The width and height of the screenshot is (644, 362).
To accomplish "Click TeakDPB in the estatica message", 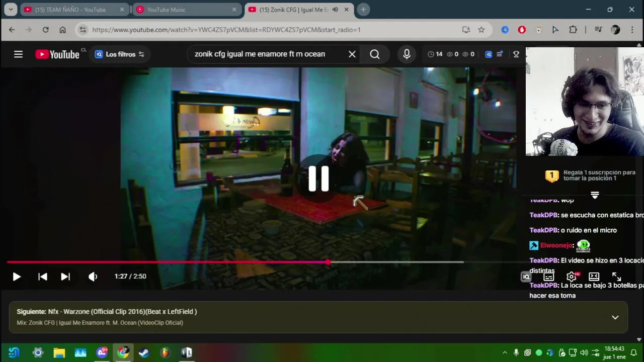I will point(543,215).
